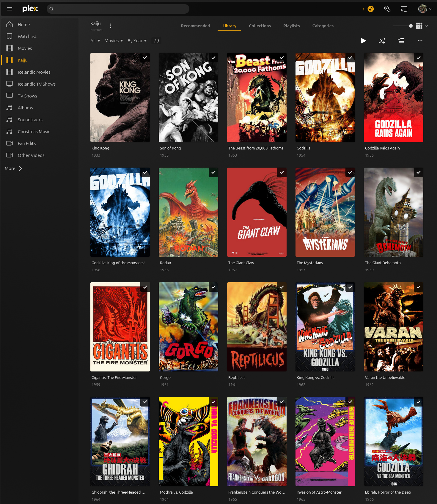Open the All filter dropdown
Image resolution: width=437 pixels, height=504 pixels.
coord(95,41)
